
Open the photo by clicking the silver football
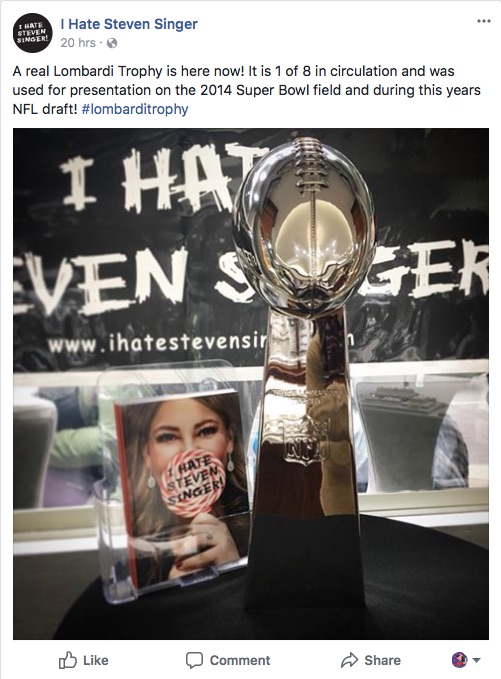pyautogui.click(x=304, y=227)
